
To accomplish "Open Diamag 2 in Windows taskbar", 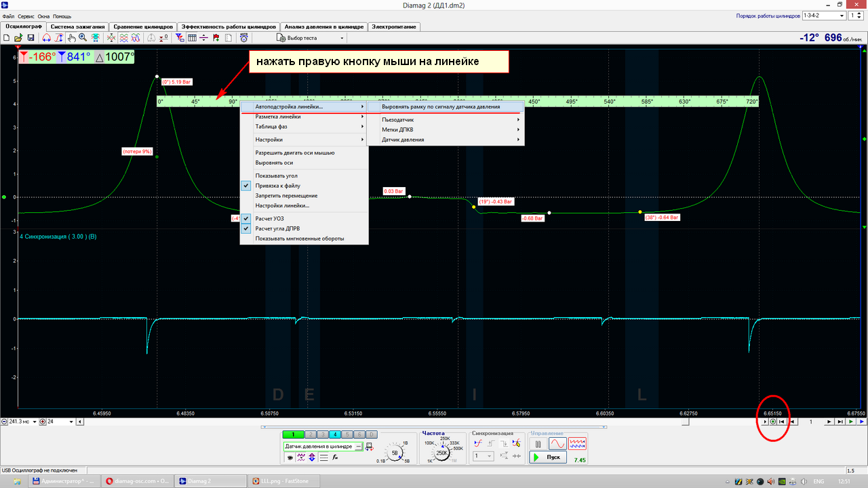I will pos(210,481).
